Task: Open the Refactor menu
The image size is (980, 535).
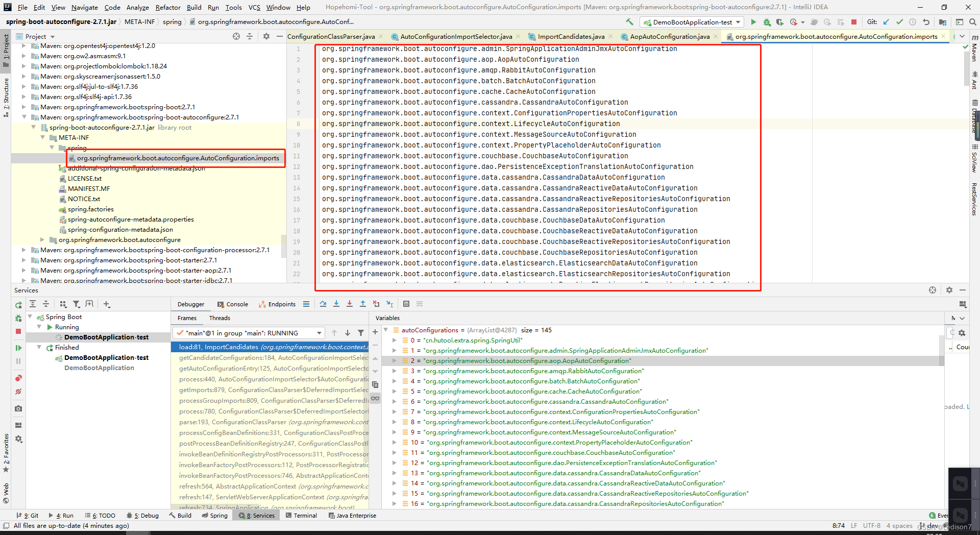Action: point(168,7)
